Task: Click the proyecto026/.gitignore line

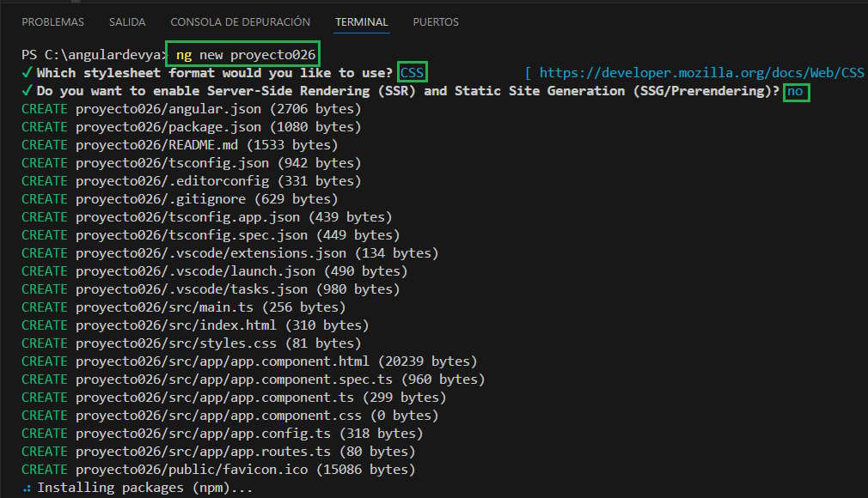Action: point(180,198)
